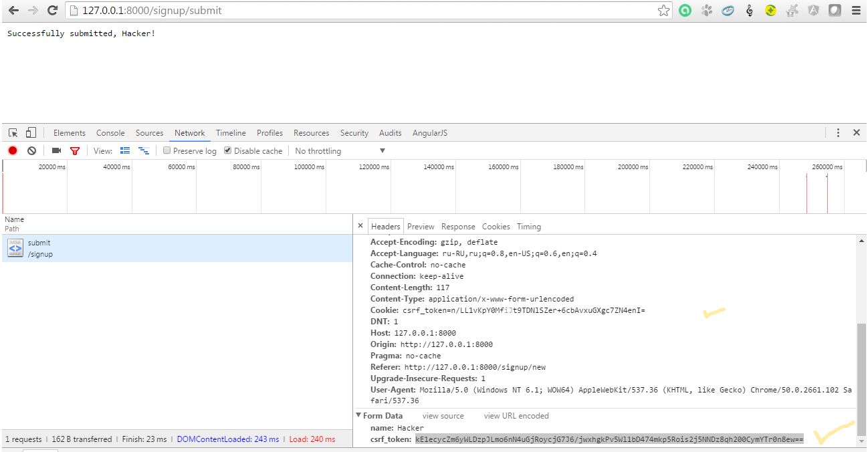
Task: Enable the Preserve log checkbox
Action: pyautogui.click(x=167, y=150)
